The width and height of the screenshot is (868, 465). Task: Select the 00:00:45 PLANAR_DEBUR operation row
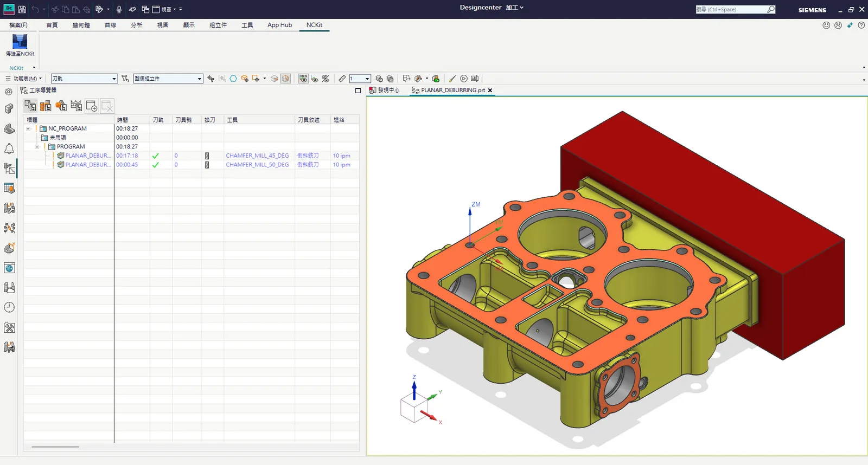[x=192, y=165]
